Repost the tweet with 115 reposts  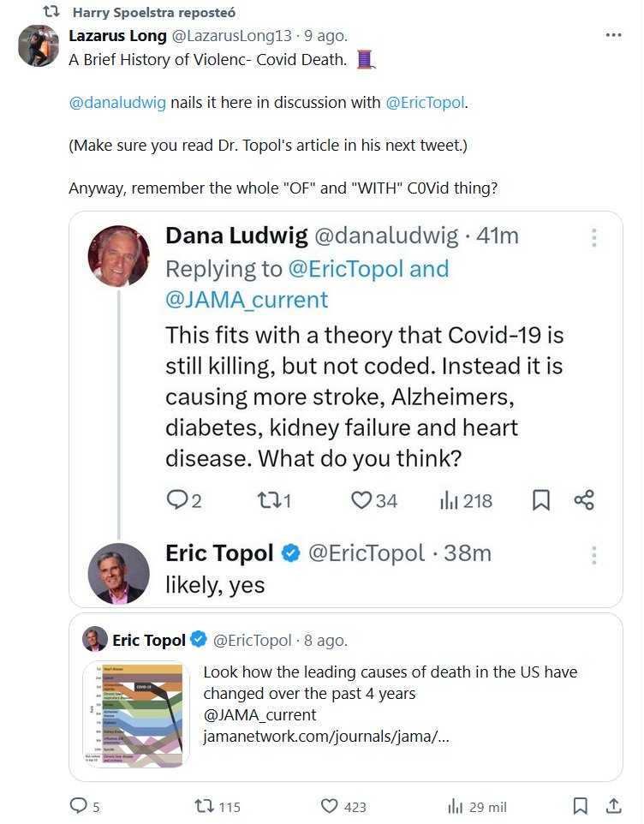click(204, 806)
